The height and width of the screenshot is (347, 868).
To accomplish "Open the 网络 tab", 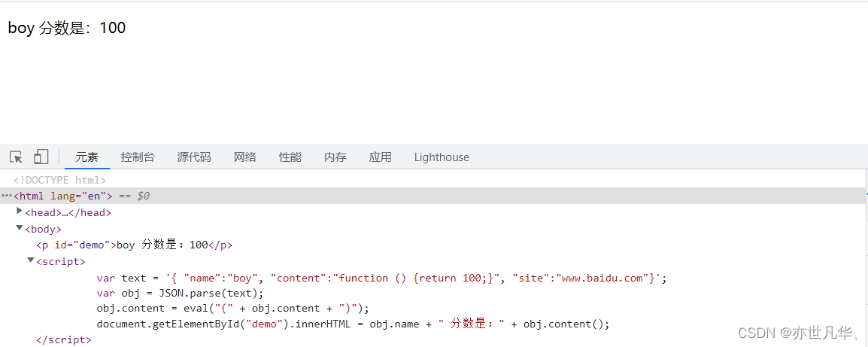I will pyautogui.click(x=245, y=157).
